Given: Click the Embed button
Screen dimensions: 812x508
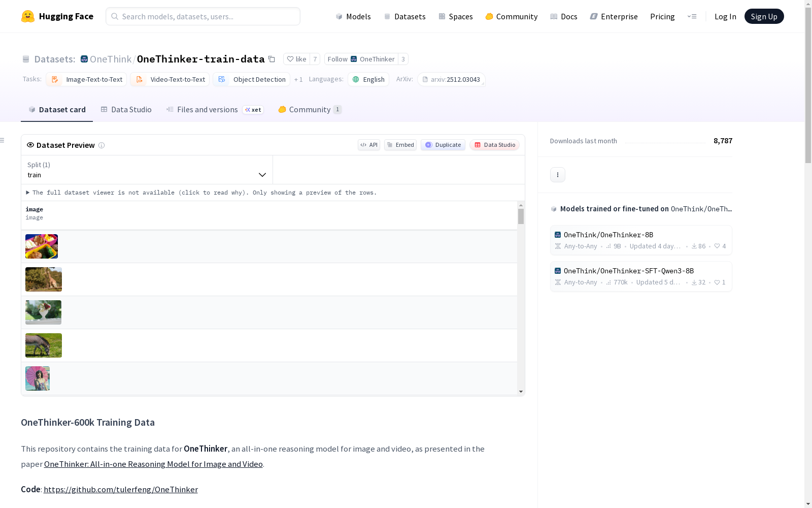Looking at the screenshot, I should click(x=400, y=145).
